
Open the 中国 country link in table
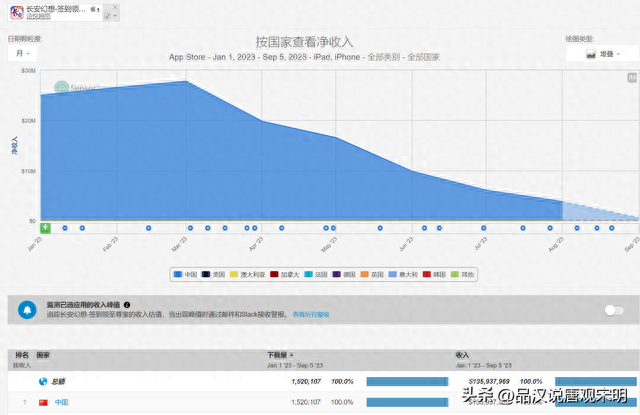(x=62, y=402)
